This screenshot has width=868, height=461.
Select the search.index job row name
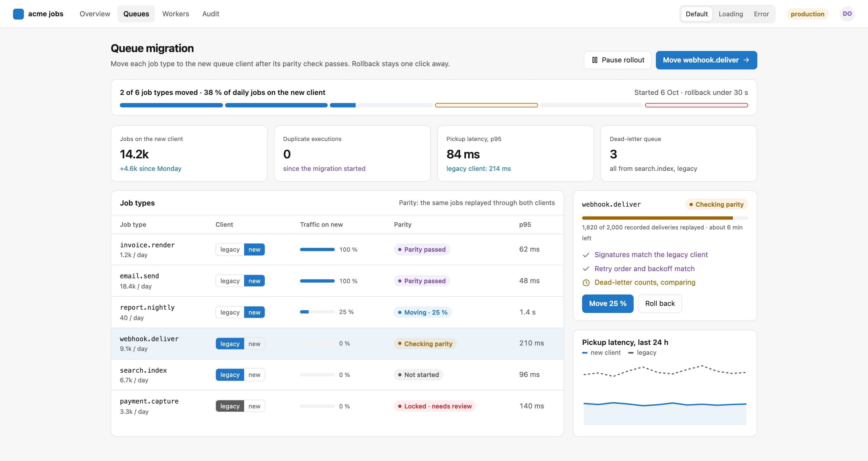(143, 370)
